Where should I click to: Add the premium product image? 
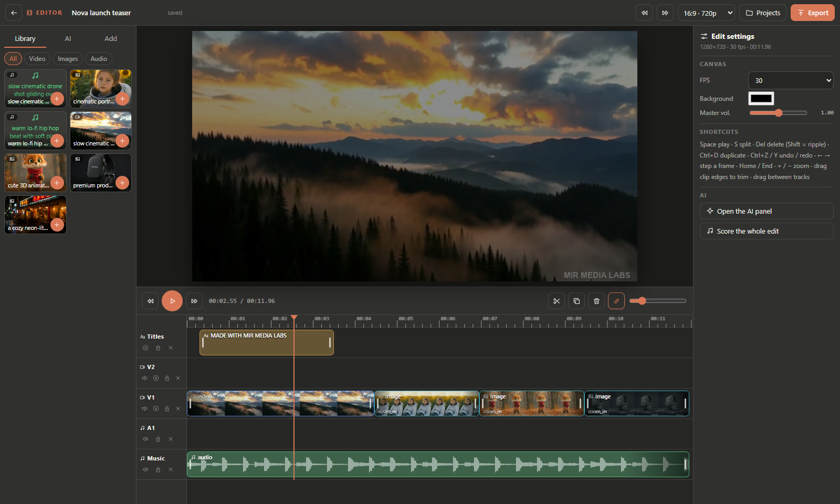click(122, 183)
